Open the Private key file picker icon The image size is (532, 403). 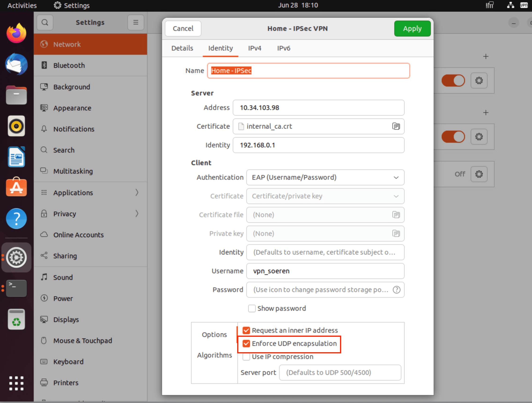pos(396,233)
